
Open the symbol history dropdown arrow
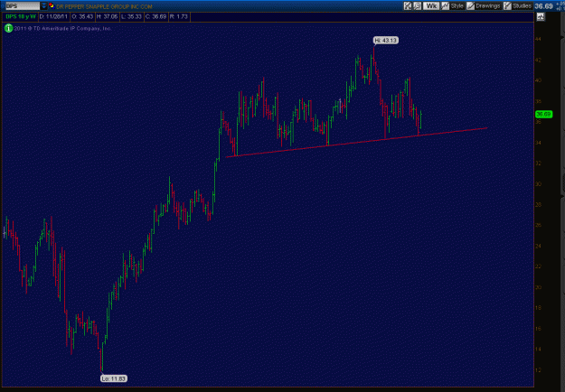coord(43,6)
